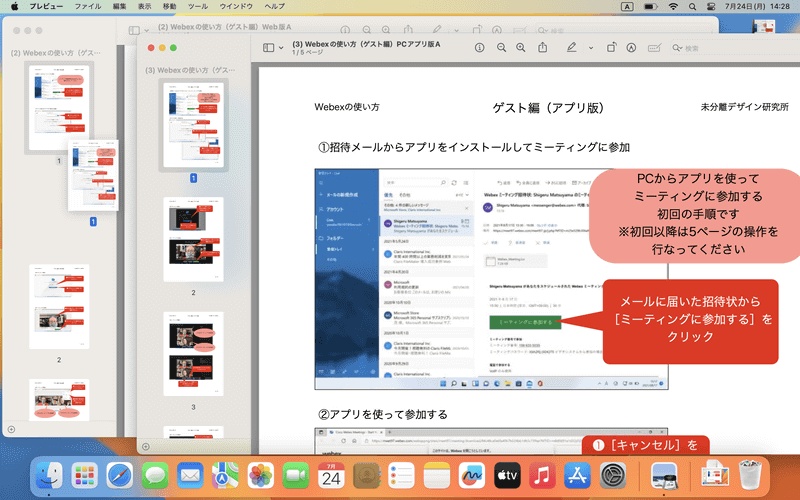Open the ヘルプ menu

[x=274, y=6]
